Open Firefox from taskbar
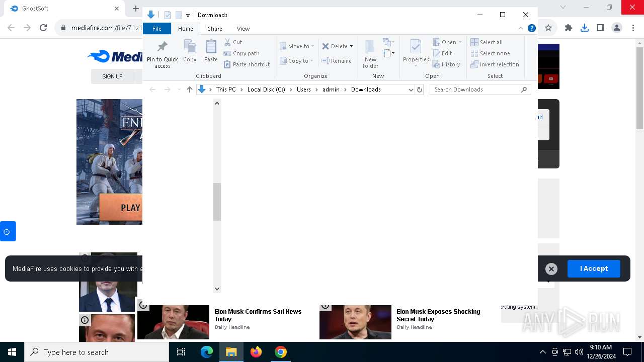Viewport: 644px width, 362px height. point(256,352)
